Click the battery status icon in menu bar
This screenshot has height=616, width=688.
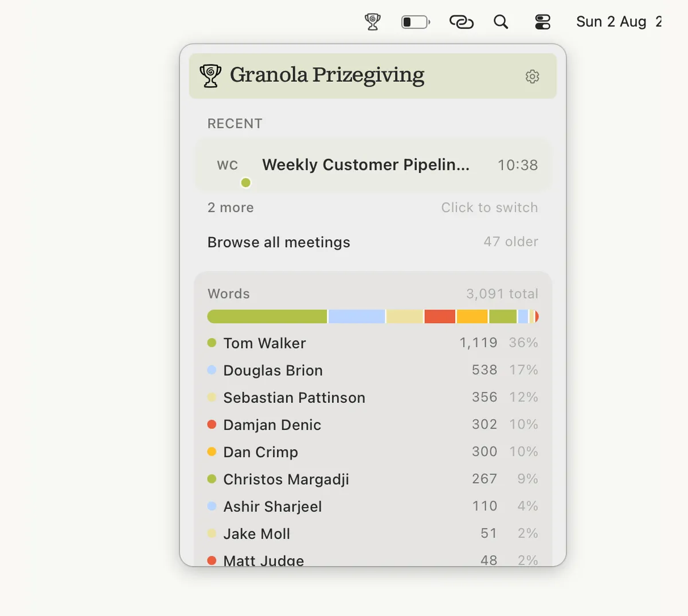[416, 22]
